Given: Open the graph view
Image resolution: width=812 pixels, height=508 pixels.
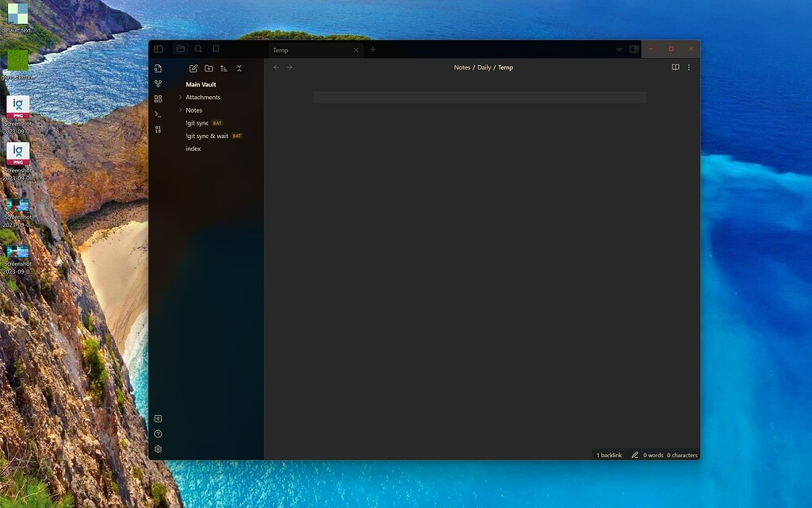Looking at the screenshot, I should click(159, 83).
